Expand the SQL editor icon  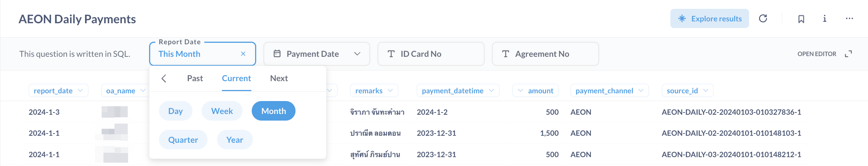[848, 54]
